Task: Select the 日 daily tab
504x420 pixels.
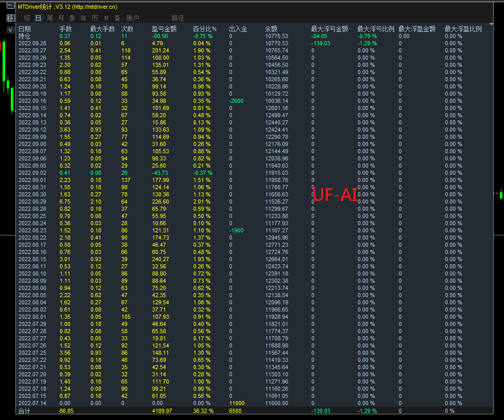Action: pos(38,18)
